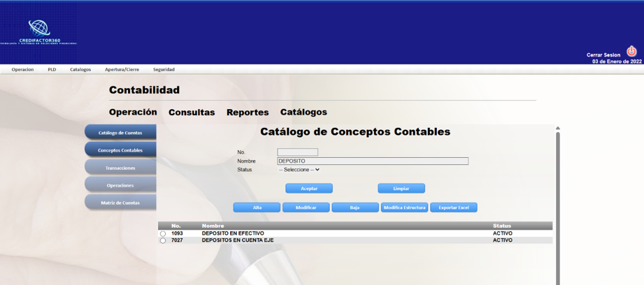Click the Modificar button
Screen dimensions: 644x285
(306, 207)
